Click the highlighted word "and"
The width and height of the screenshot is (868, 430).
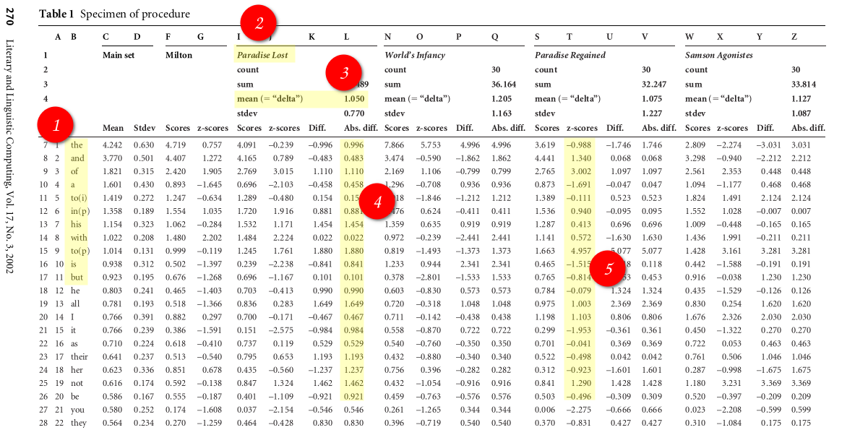pos(77,158)
